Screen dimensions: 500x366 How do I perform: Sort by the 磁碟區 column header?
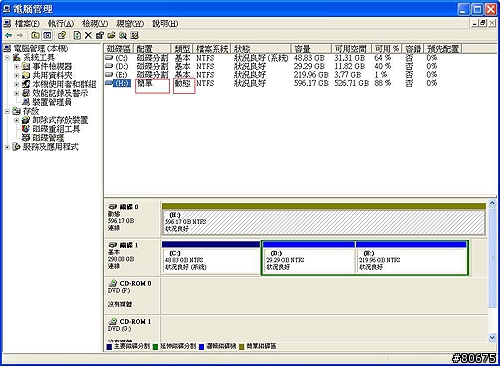pyautogui.click(x=119, y=49)
